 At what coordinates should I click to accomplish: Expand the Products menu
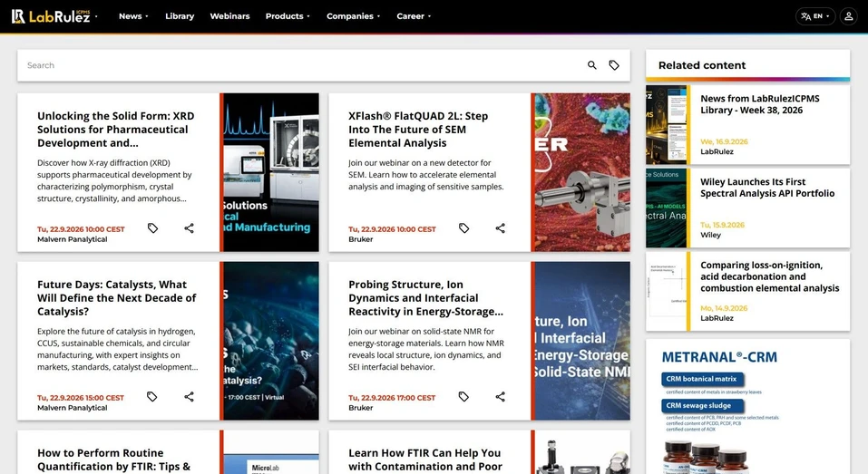tap(288, 16)
